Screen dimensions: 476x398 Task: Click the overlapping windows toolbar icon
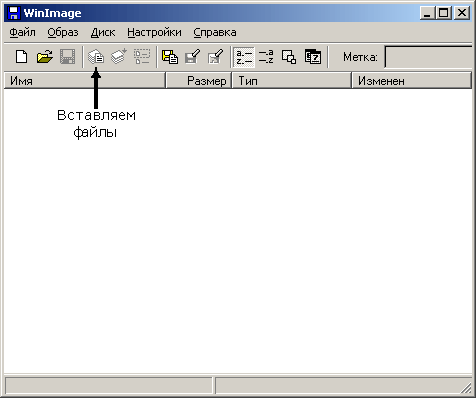289,57
